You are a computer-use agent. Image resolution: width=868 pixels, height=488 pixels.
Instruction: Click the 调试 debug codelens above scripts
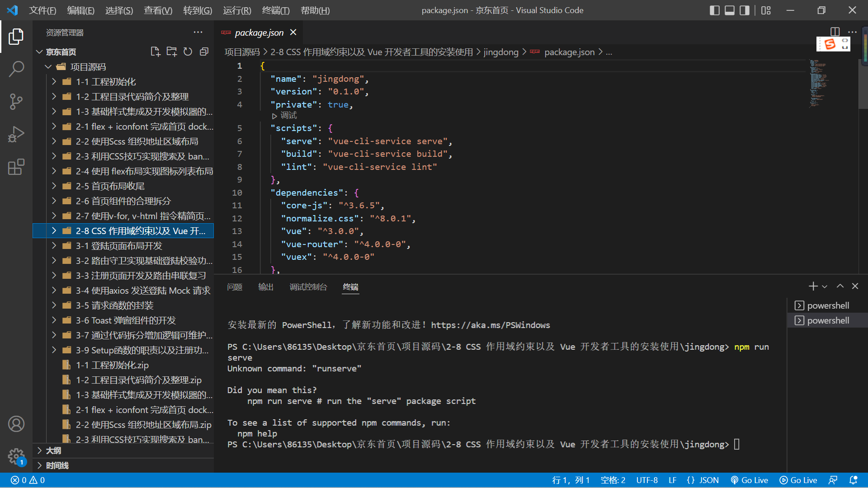coord(284,116)
